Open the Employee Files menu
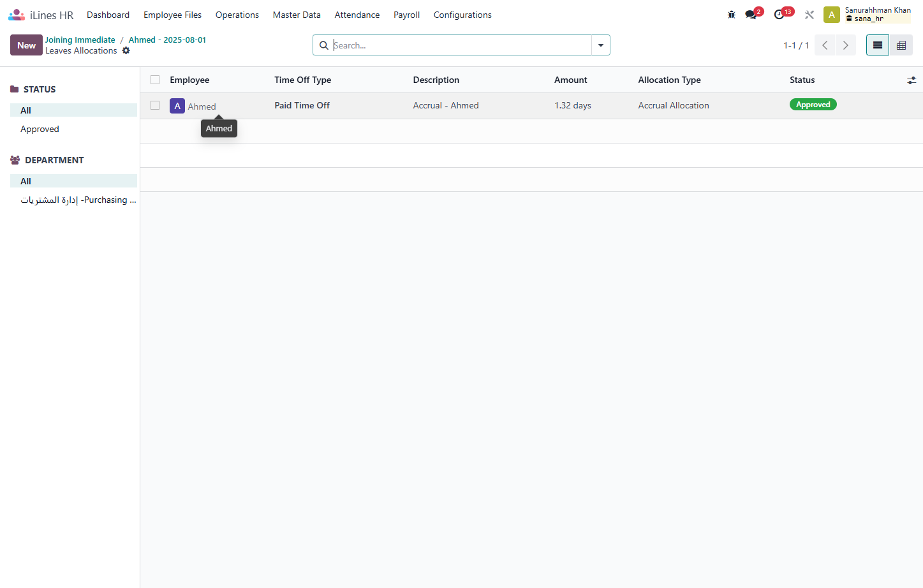The height and width of the screenshot is (588, 923). pyautogui.click(x=172, y=15)
